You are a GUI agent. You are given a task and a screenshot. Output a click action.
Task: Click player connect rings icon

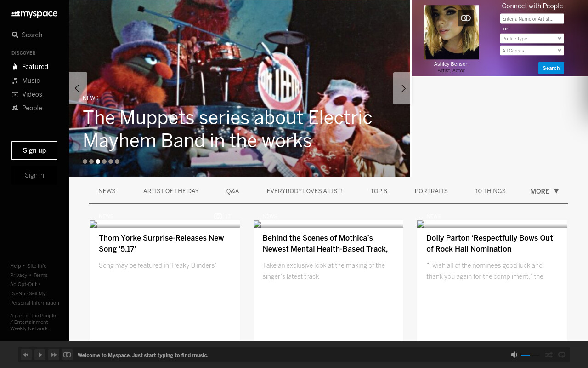pos(67,355)
